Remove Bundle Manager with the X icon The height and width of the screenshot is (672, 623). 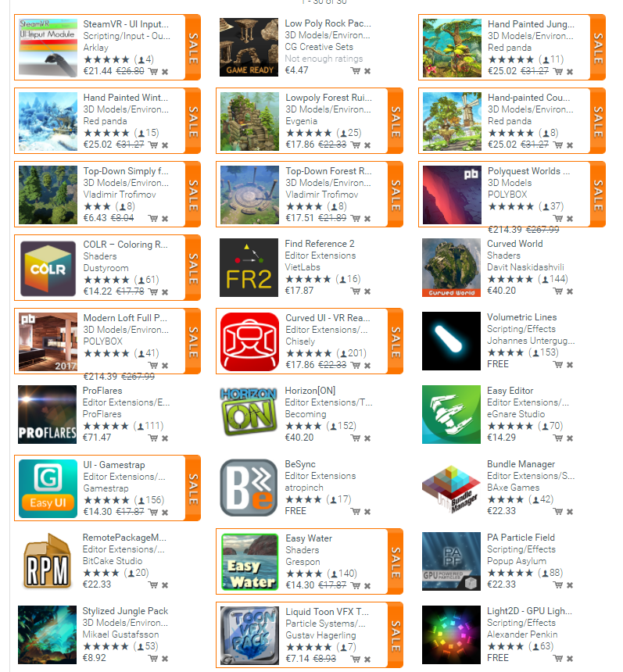click(570, 511)
